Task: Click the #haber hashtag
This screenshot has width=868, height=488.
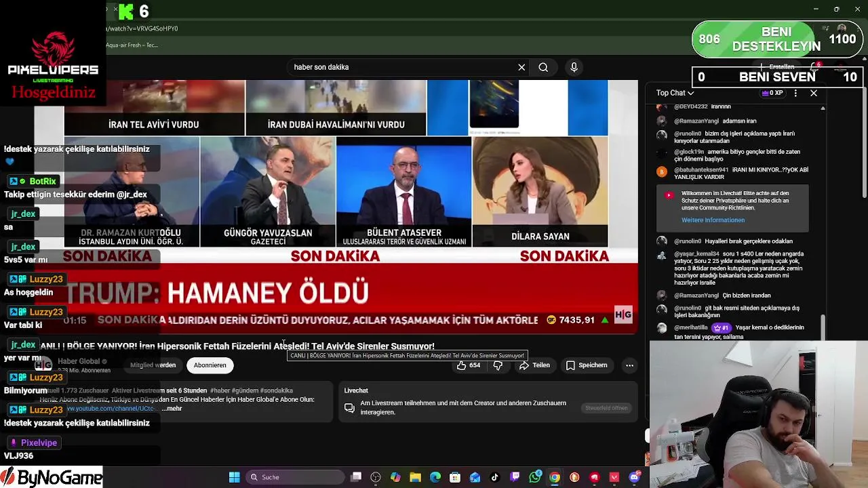Action: coord(220,390)
